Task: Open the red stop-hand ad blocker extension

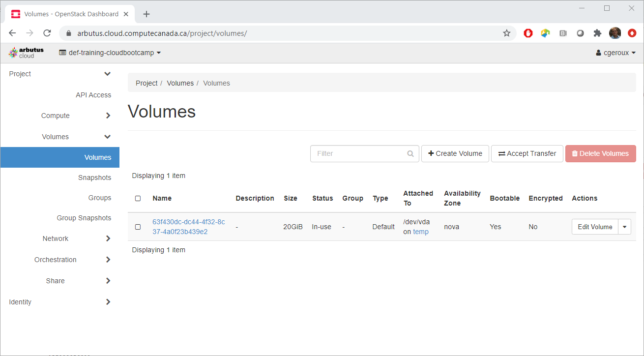Action: (528, 33)
